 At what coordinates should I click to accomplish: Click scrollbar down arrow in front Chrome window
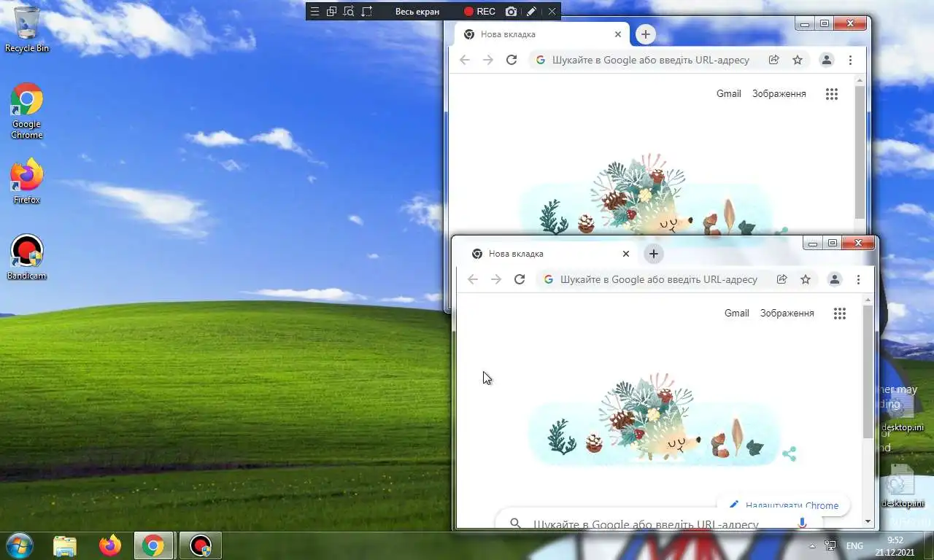(868, 521)
